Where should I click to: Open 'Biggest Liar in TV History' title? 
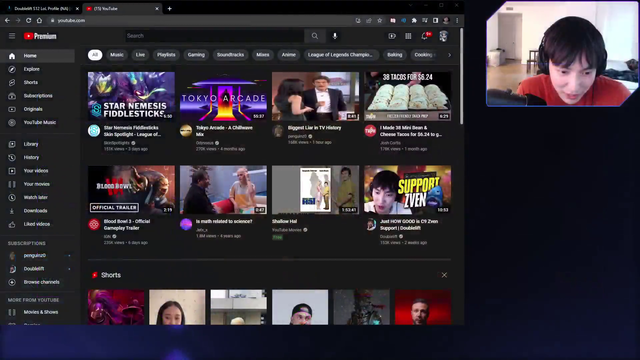[x=314, y=128]
